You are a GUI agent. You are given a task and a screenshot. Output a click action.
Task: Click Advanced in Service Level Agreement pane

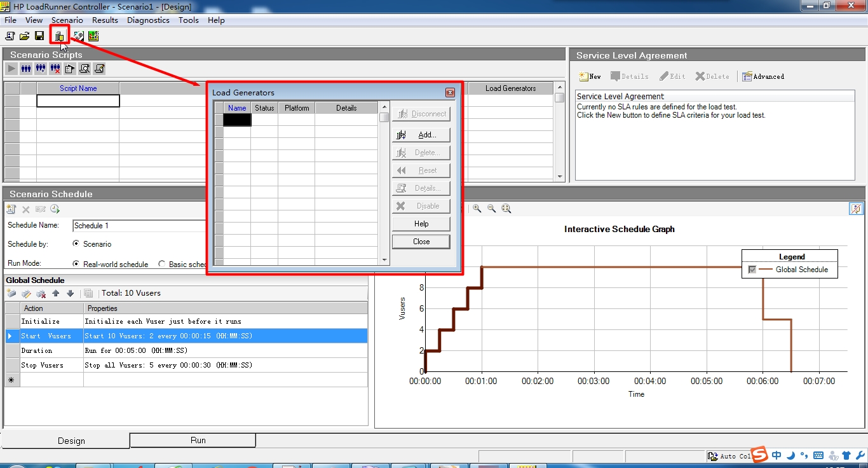(x=763, y=76)
